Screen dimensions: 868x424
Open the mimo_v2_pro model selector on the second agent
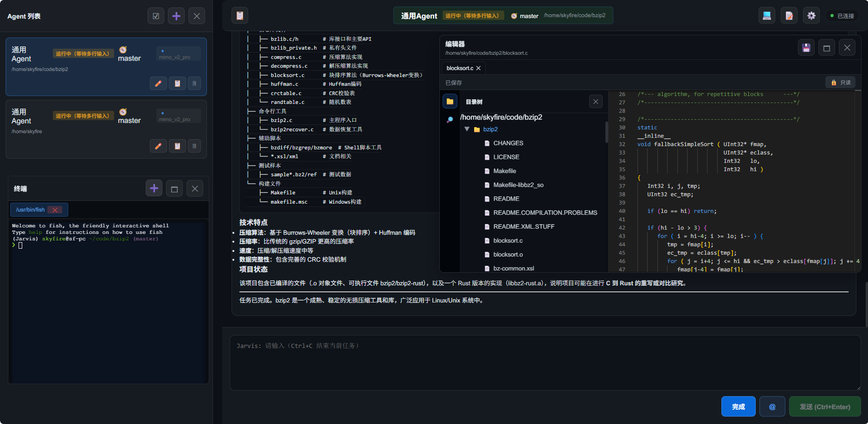coord(178,116)
